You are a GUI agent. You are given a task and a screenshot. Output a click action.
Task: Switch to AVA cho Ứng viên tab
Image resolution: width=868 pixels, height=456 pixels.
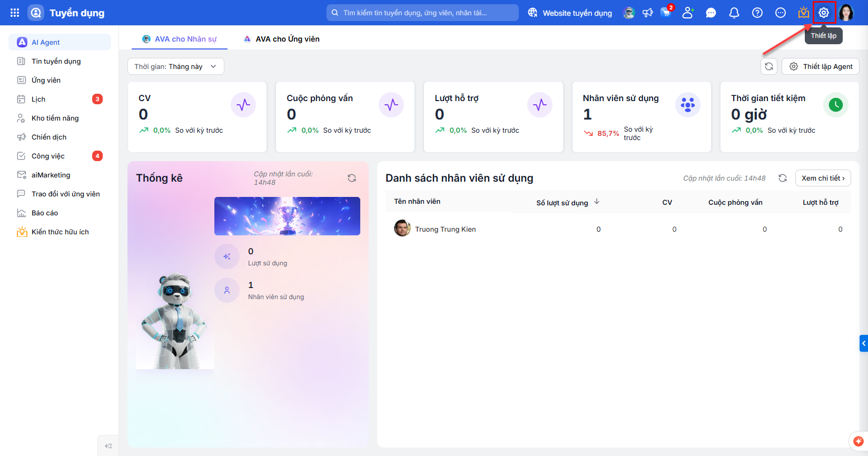282,39
